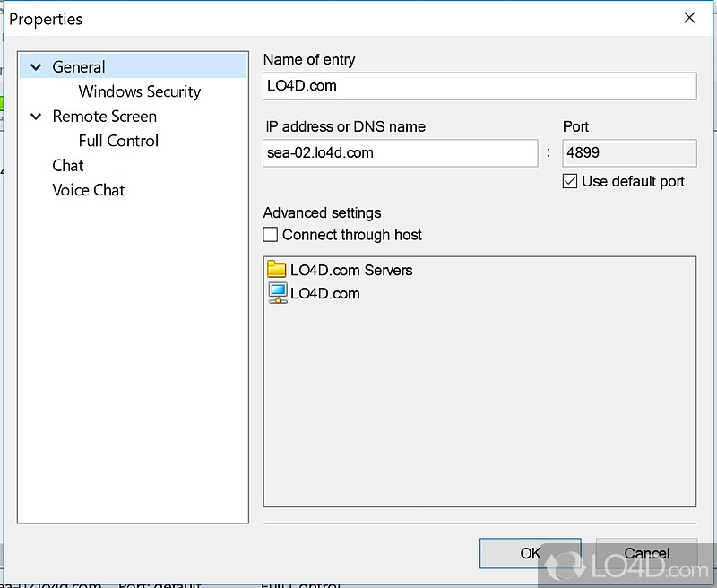Screen dimensions: 717x588
Task: Click the Port number field
Action: [629, 152]
